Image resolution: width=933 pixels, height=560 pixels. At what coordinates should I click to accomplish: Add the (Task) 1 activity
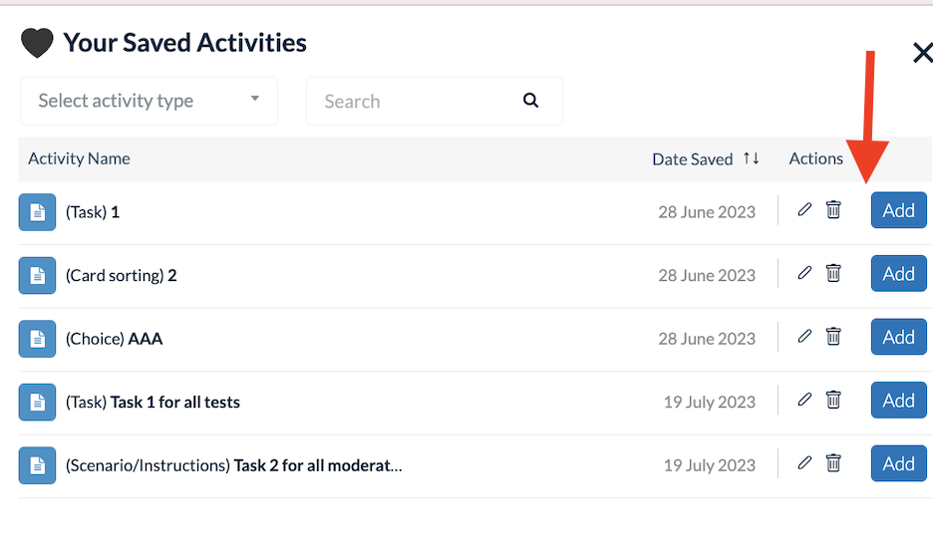898,210
